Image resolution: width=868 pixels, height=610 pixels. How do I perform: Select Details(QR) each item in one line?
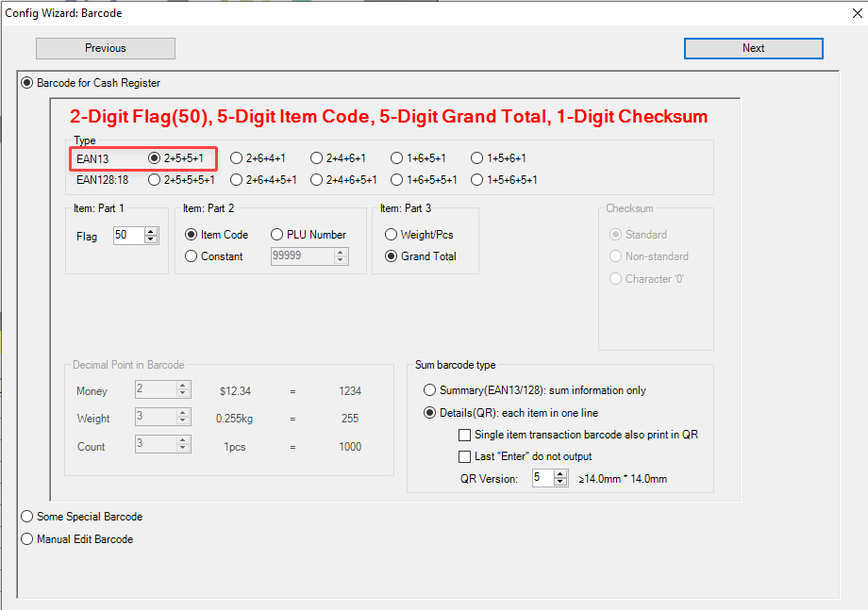511,413
